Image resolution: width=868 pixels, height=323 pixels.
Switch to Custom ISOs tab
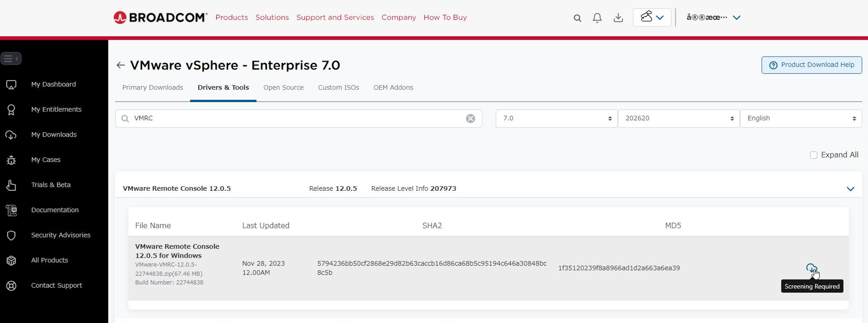point(338,88)
